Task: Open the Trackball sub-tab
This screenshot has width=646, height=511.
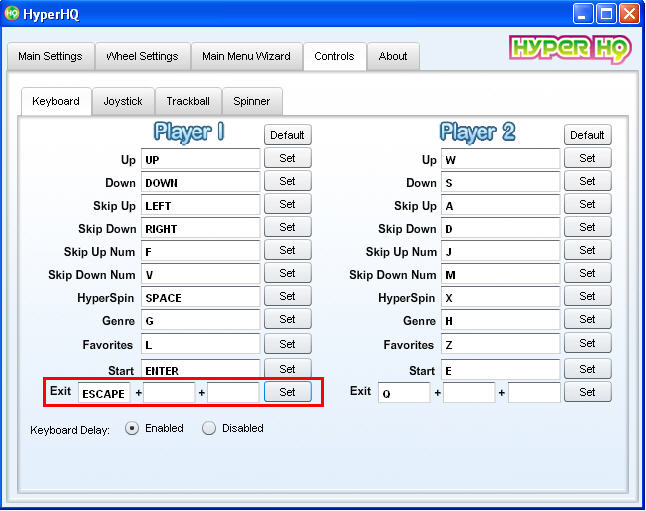Action: 188,101
